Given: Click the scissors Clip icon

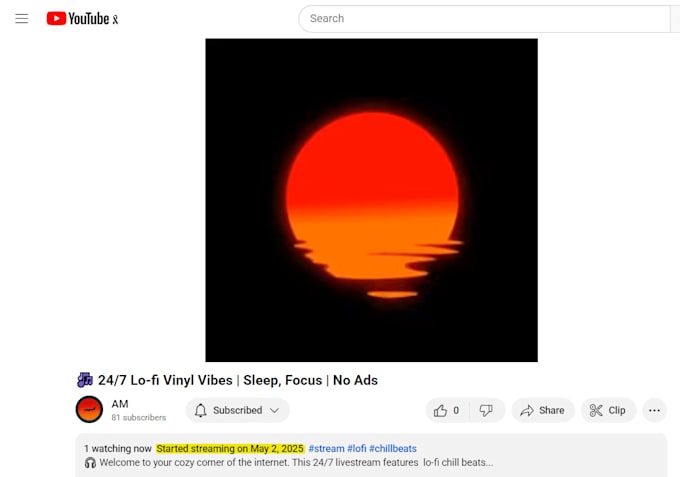Looking at the screenshot, I should [x=596, y=410].
